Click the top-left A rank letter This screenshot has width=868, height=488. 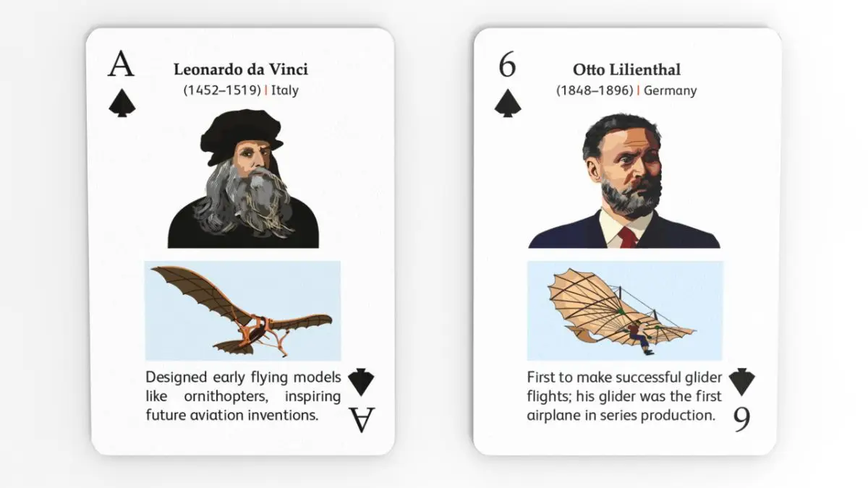[122, 66]
